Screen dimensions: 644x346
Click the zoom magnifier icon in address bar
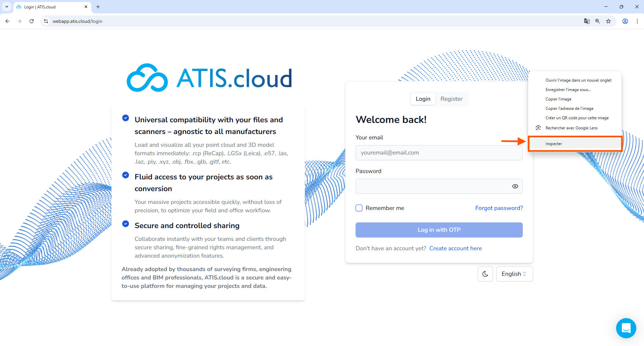tap(598, 21)
